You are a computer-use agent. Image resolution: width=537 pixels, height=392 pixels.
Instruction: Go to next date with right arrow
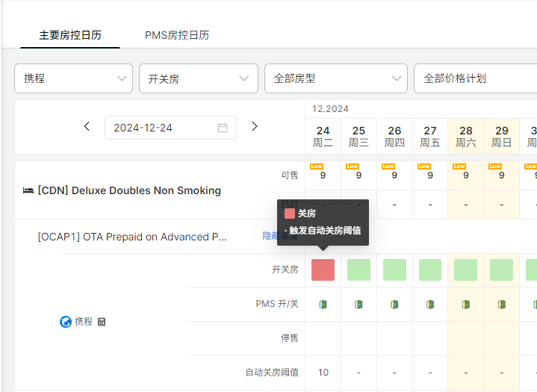[x=255, y=126]
